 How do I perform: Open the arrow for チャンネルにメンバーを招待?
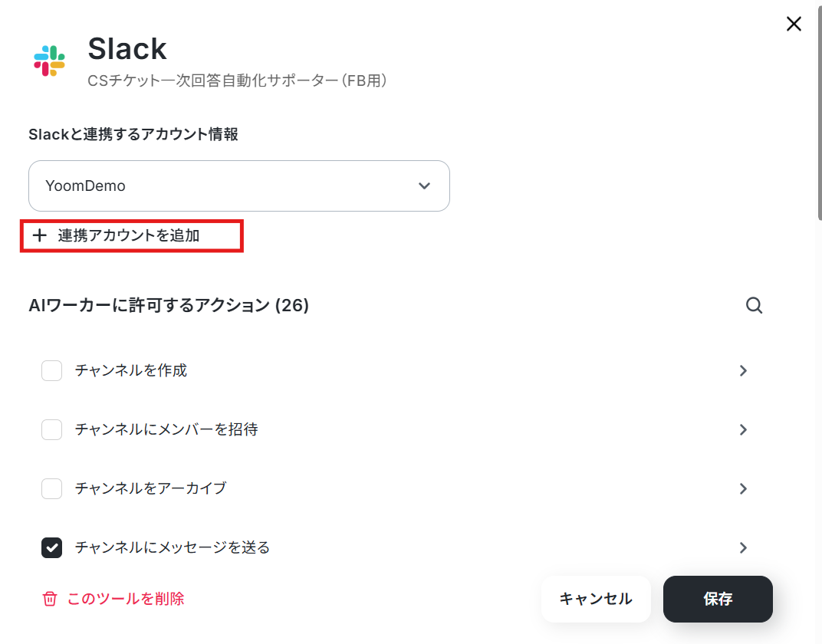(x=743, y=429)
